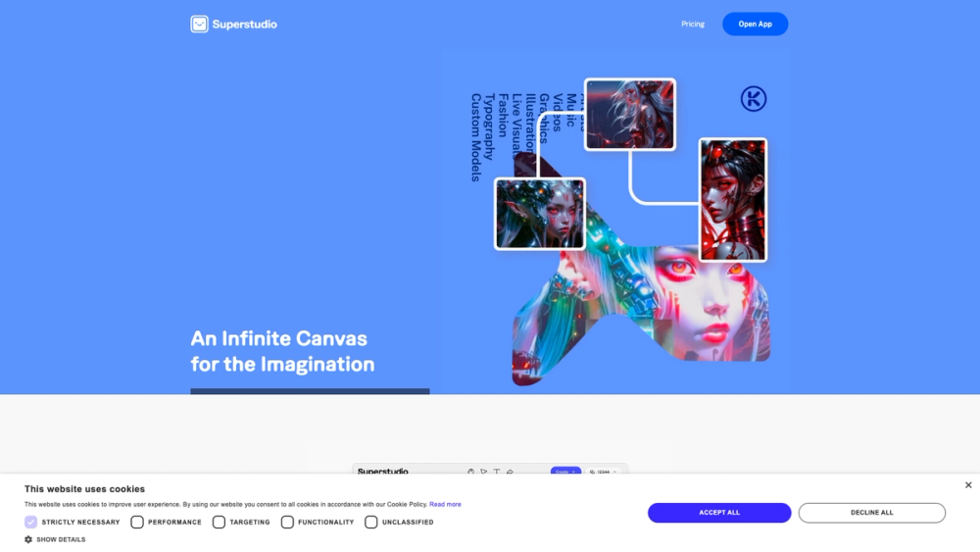Open the Pricing page
The image size is (980, 552).
click(693, 24)
